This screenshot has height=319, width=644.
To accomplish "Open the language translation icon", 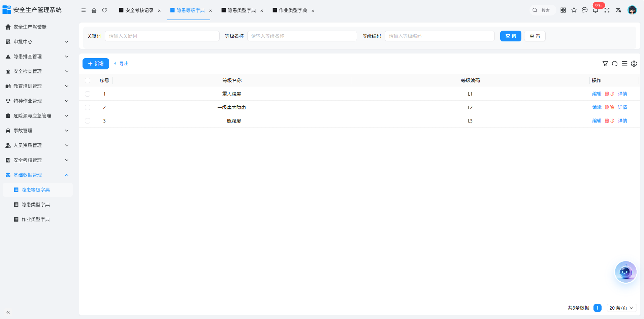I will 618,10.
